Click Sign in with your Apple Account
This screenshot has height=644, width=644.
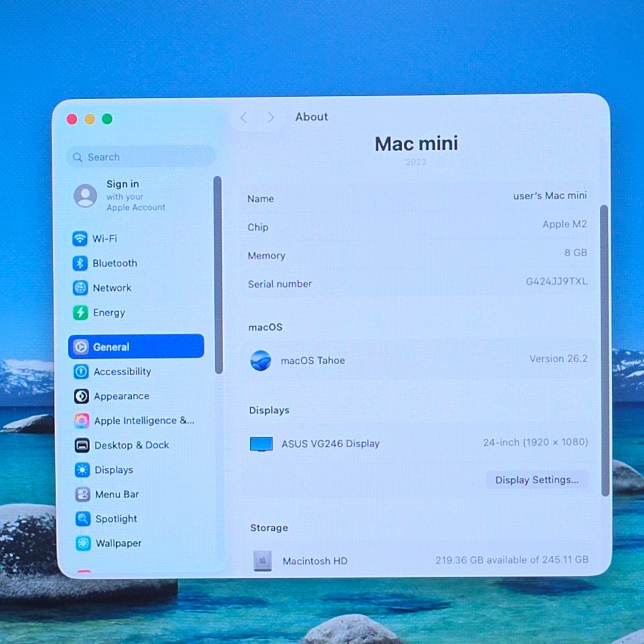[x=136, y=196]
